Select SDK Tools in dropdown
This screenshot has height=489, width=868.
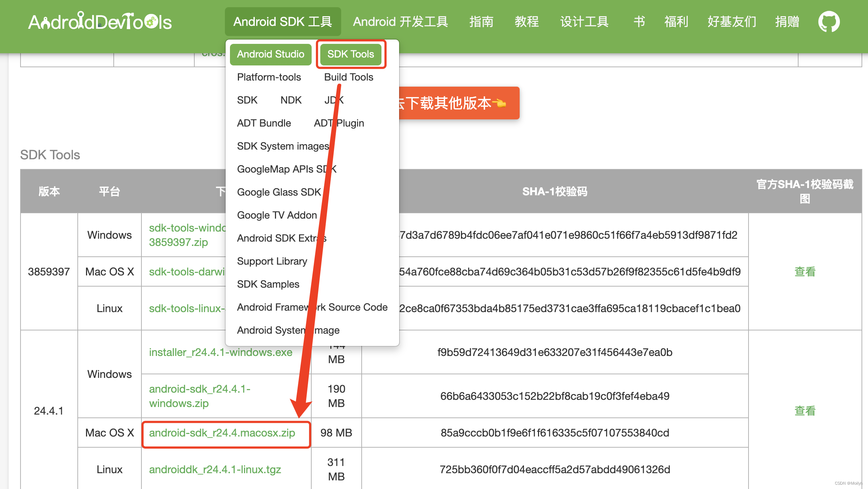coord(351,54)
